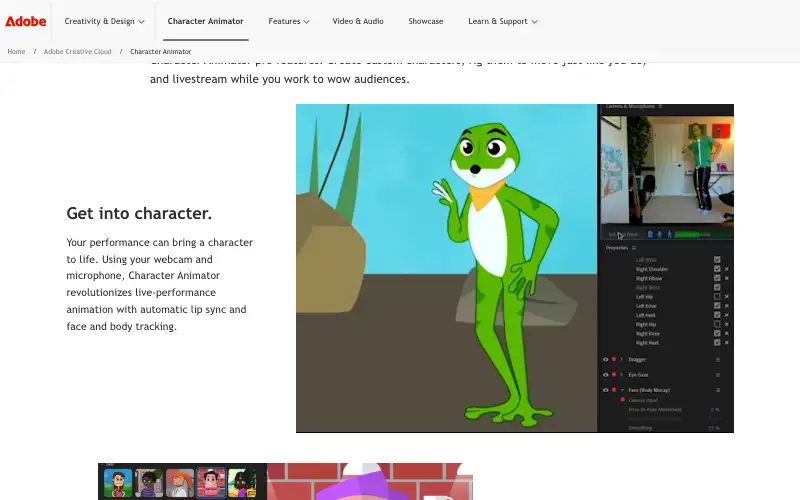The width and height of the screenshot is (800, 500).
Task: Select the orange-haired puppet thumbnail
Action: click(x=180, y=483)
